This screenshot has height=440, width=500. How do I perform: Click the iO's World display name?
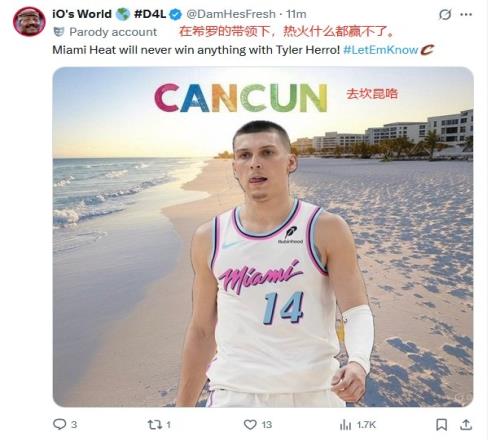pos(82,14)
